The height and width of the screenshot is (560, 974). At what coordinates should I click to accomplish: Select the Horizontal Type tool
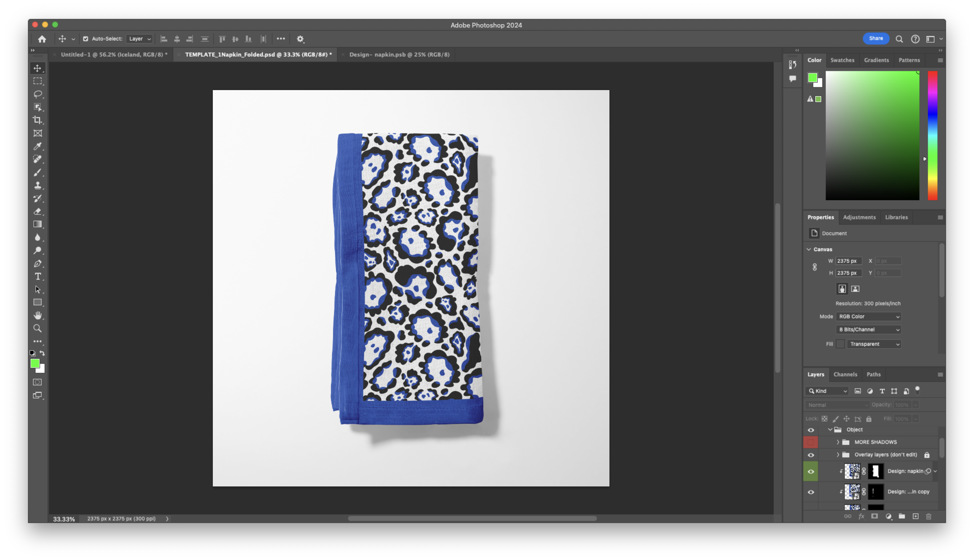click(37, 276)
